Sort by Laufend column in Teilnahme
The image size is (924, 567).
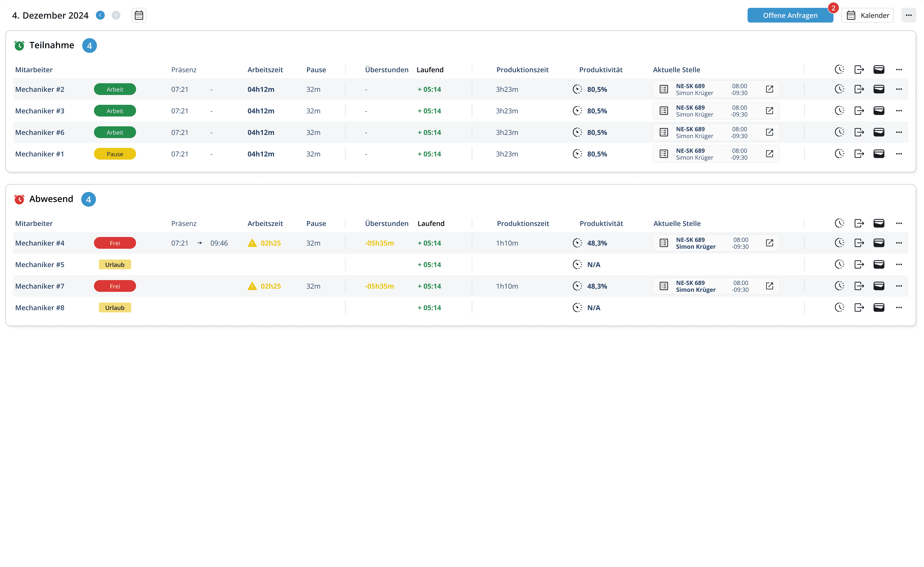[x=430, y=70]
